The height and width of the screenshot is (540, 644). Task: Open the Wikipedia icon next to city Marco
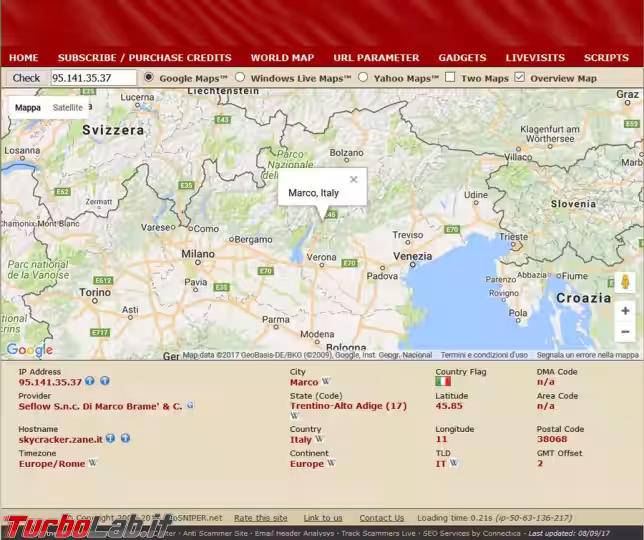pyautogui.click(x=326, y=381)
